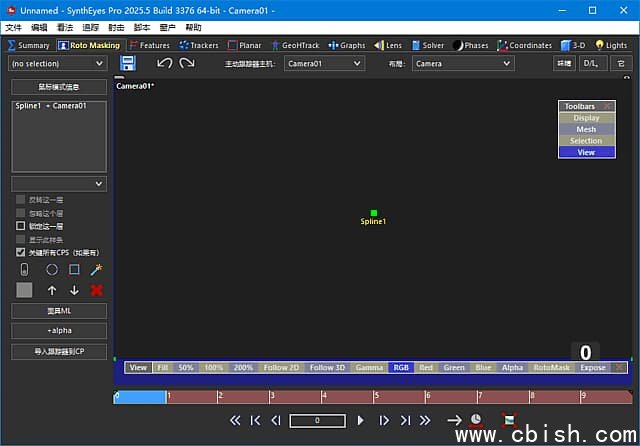Click the import trackers to CP button
Screen dimensions: 640x446
click(59, 351)
